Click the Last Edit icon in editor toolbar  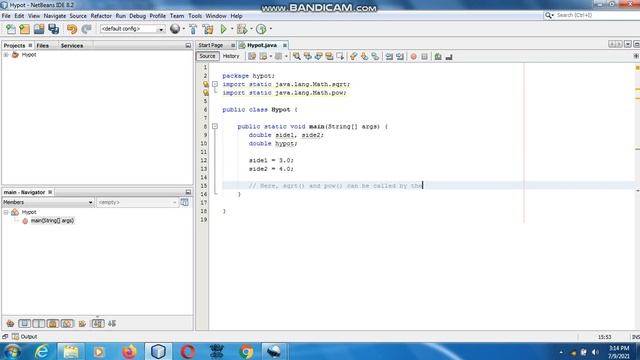[x=252, y=56]
